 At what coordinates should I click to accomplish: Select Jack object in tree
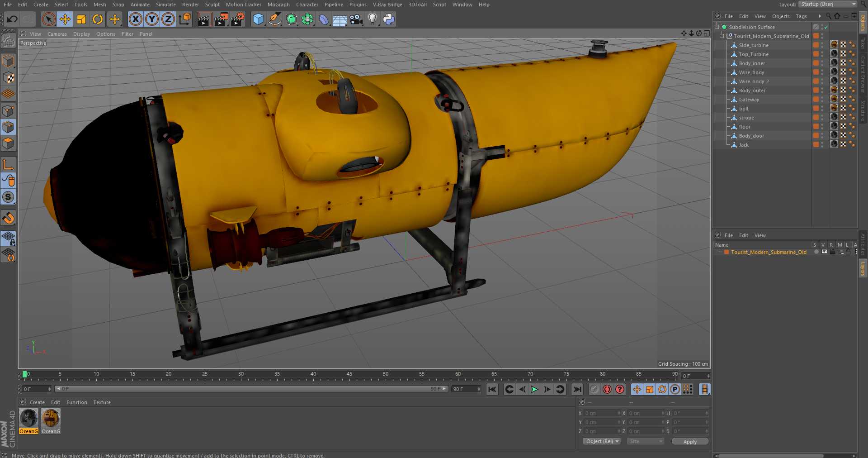tap(744, 145)
